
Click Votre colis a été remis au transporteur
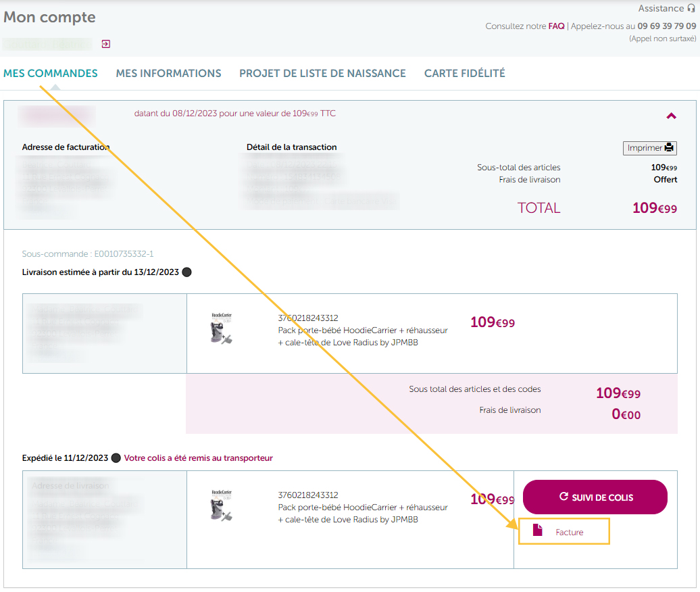click(x=198, y=458)
